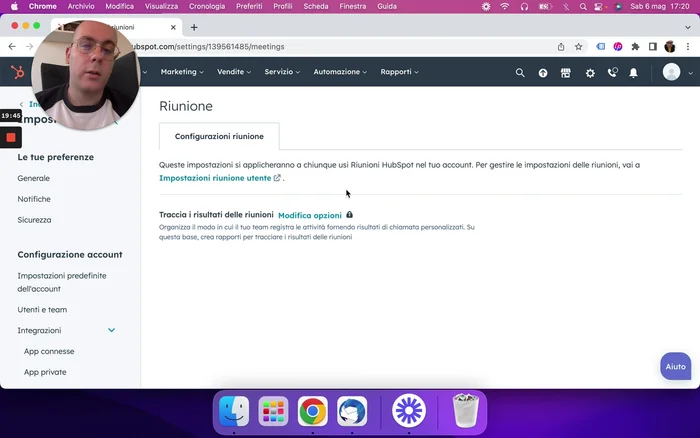The height and width of the screenshot is (438, 700).
Task: Open Notifiche settings
Action: (34, 199)
